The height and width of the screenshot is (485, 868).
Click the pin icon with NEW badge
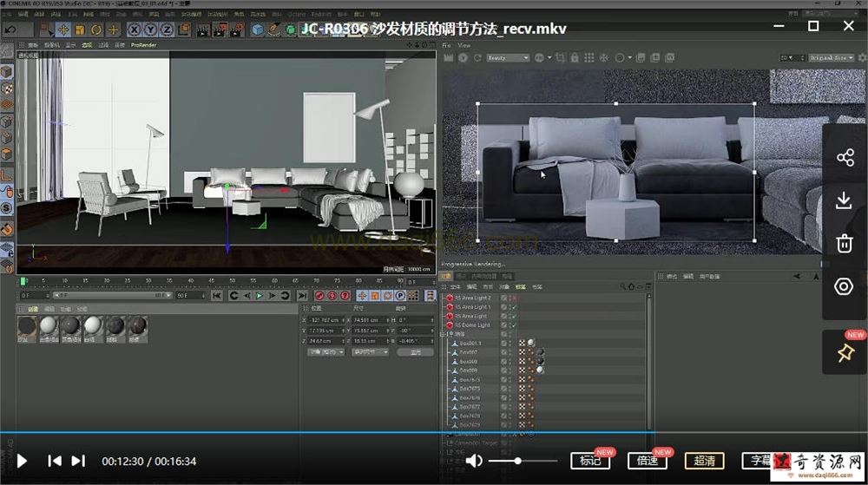(845, 353)
